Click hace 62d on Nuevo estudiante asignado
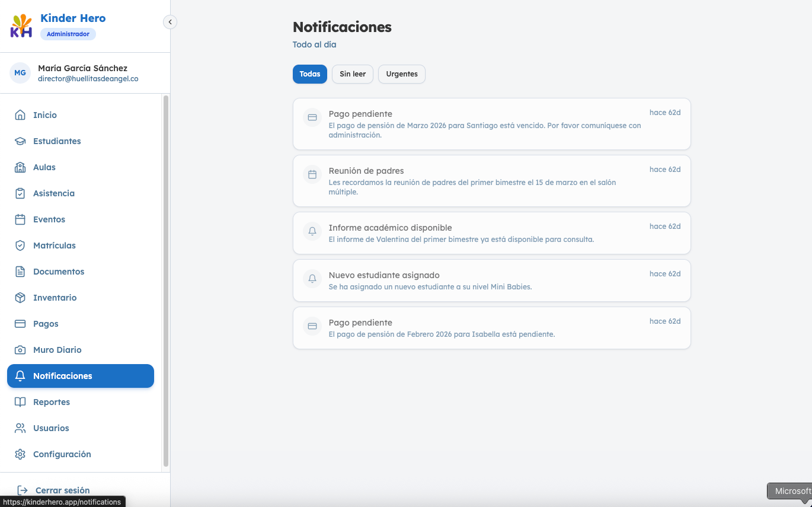The image size is (812, 507). (x=665, y=274)
